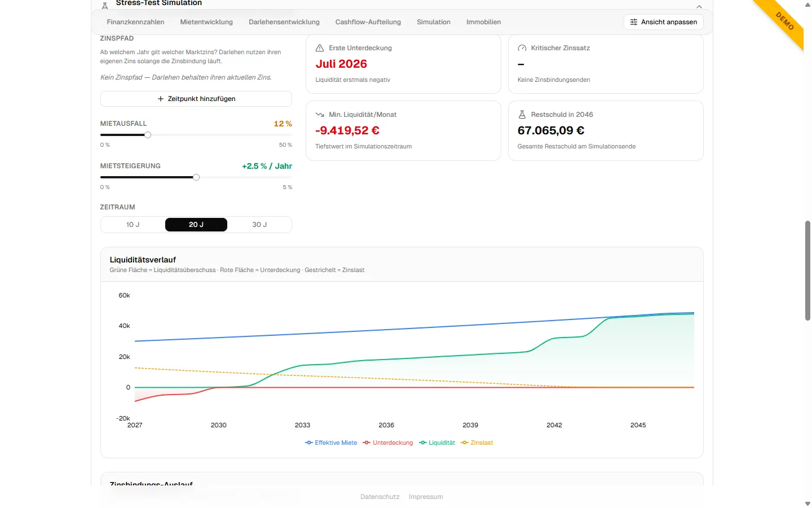Click the 67.065,09 € Restschuld value
Viewport: 812px width, 508px height.
coord(551,130)
